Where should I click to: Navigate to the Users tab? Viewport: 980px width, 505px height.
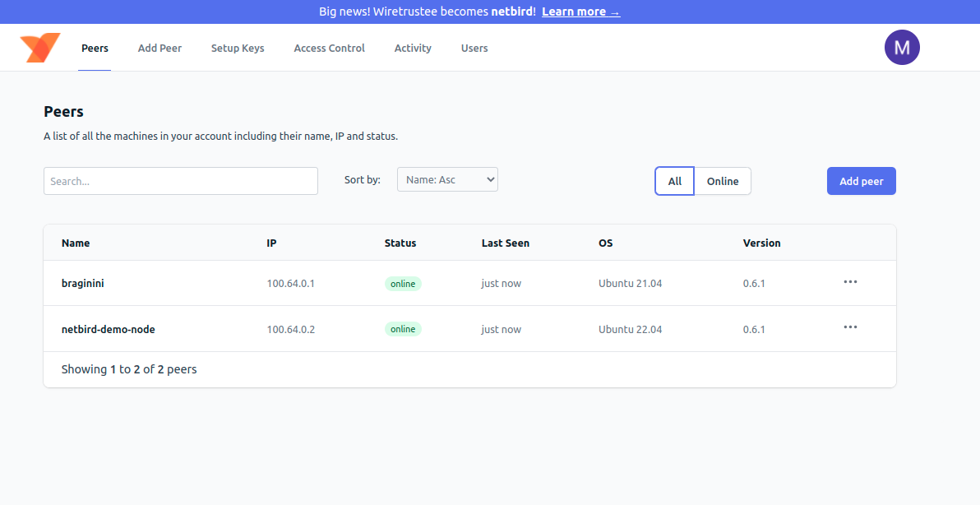click(474, 48)
